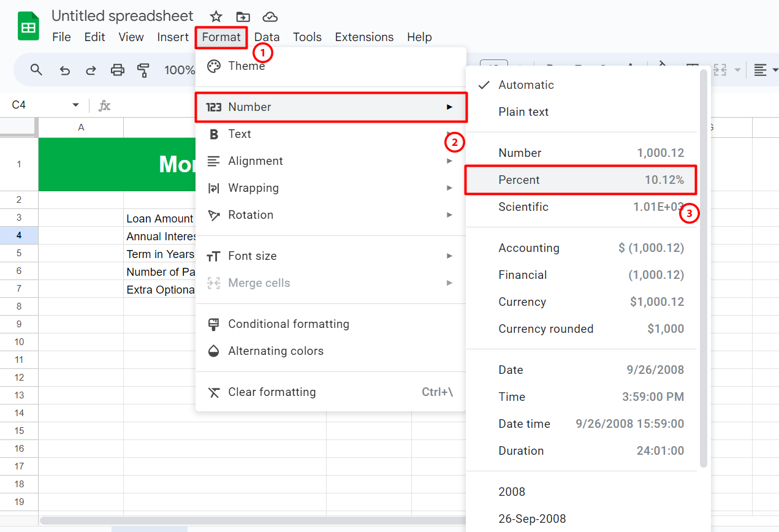Apply Date time format
The image size is (779, 532).
coord(581,424)
